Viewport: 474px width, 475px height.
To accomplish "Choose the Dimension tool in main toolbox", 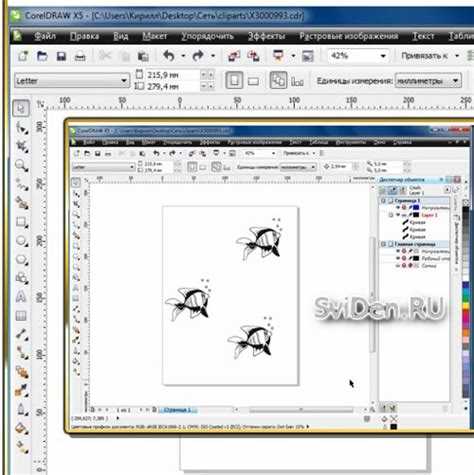I will [x=22, y=334].
